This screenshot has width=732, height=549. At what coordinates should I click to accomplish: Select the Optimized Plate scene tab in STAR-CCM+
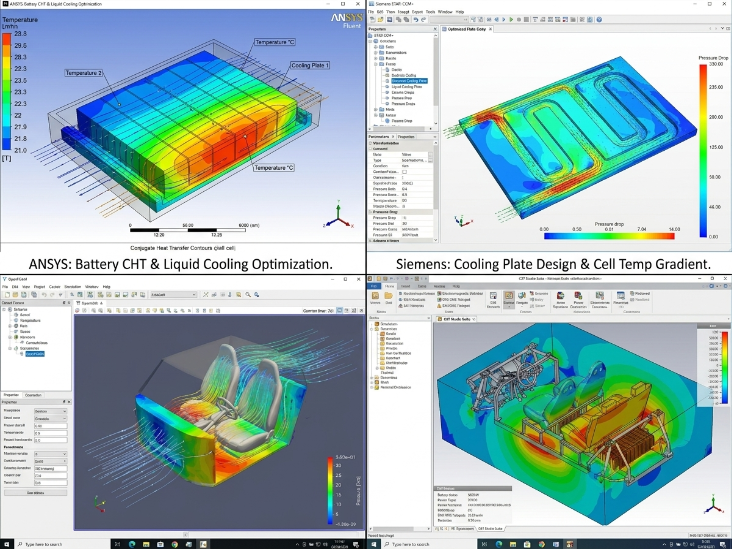tap(466, 29)
